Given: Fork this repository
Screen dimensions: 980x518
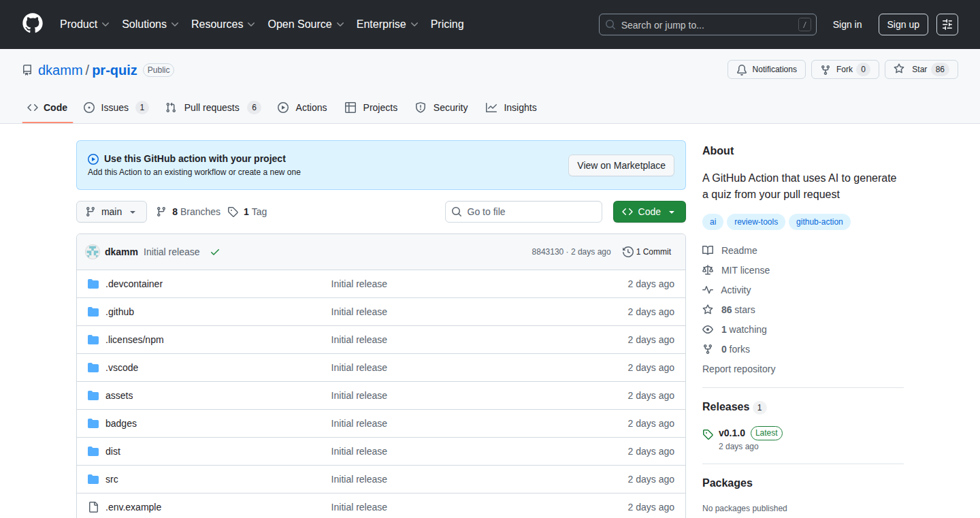Looking at the screenshot, I should tap(845, 69).
